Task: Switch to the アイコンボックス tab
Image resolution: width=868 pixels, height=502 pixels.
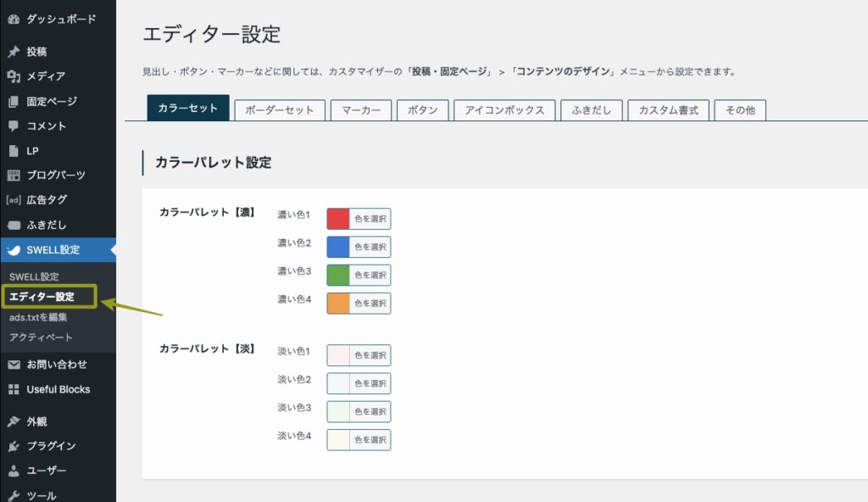Action: click(508, 110)
